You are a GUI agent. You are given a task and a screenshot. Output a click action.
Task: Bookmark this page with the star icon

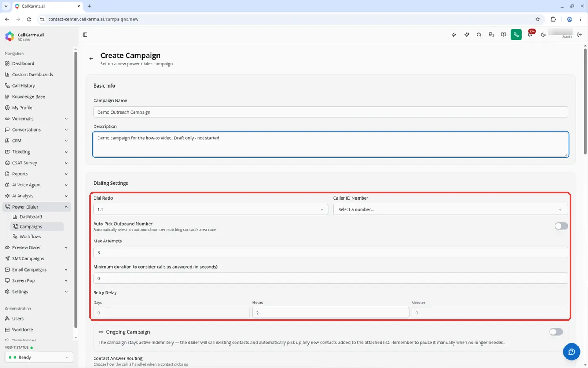click(x=537, y=19)
